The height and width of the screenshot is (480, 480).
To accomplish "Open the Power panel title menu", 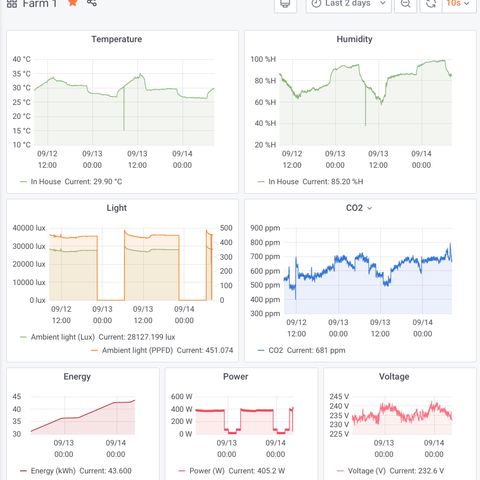I will [236, 376].
